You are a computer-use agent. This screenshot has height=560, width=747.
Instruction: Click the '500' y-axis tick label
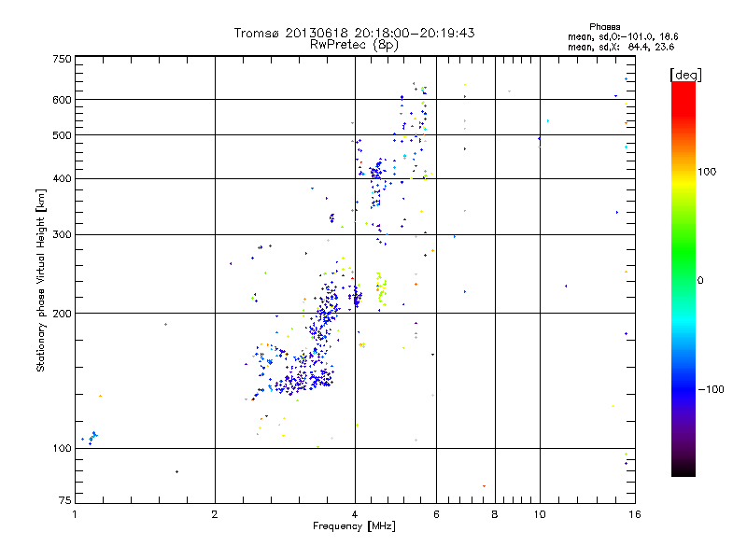tap(62, 135)
